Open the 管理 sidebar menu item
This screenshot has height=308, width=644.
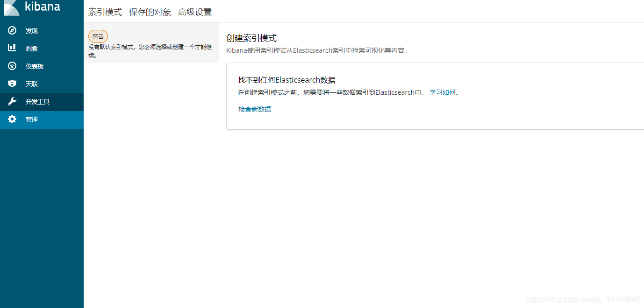click(x=42, y=119)
